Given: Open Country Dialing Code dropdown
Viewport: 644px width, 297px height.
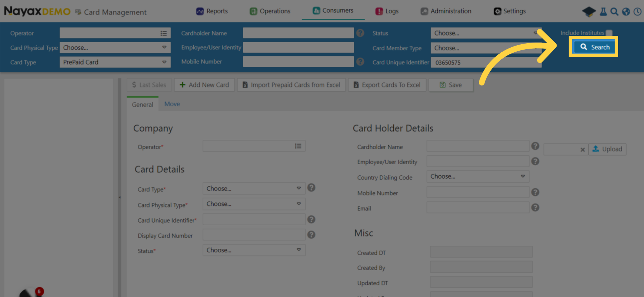Looking at the screenshot, I should pos(478,176).
